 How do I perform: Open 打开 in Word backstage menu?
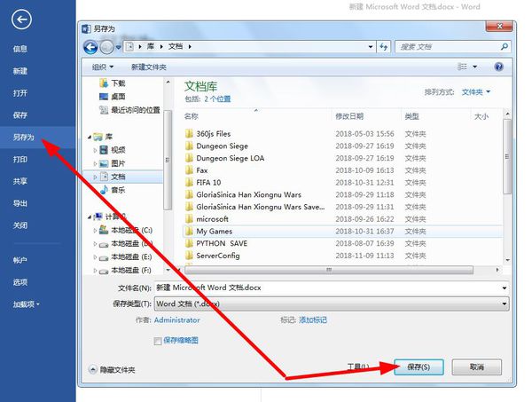[20, 92]
